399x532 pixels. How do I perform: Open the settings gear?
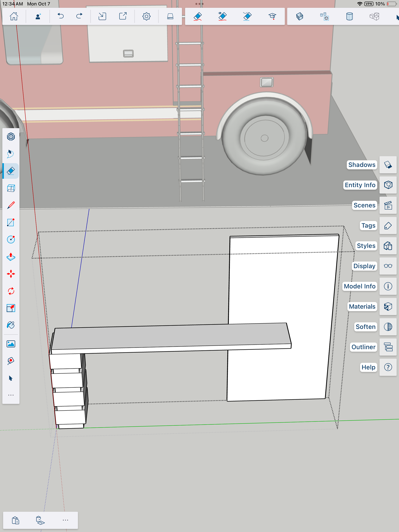coord(146,16)
